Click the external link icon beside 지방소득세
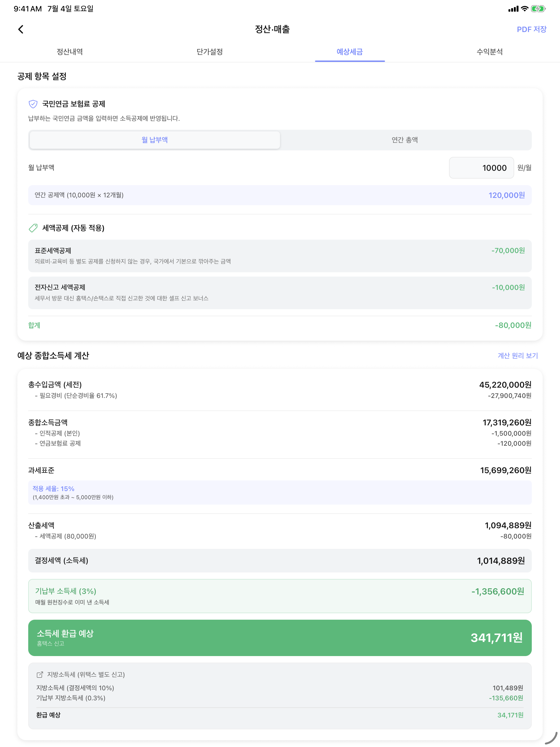Screen dimensions: 560x747 point(40,675)
